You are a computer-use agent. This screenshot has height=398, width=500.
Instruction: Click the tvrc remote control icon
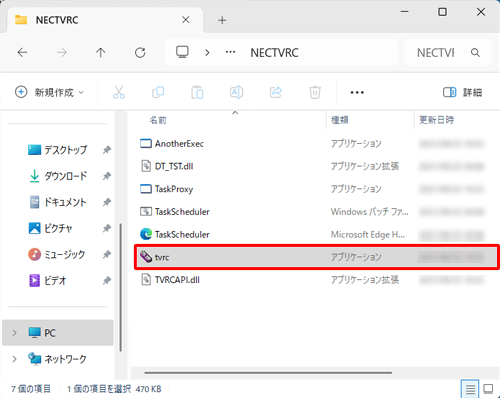coord(146,257)
